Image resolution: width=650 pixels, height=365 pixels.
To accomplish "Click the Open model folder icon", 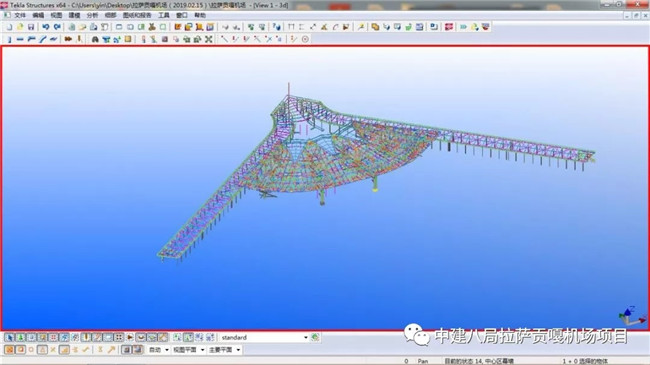I will point(20,27).
